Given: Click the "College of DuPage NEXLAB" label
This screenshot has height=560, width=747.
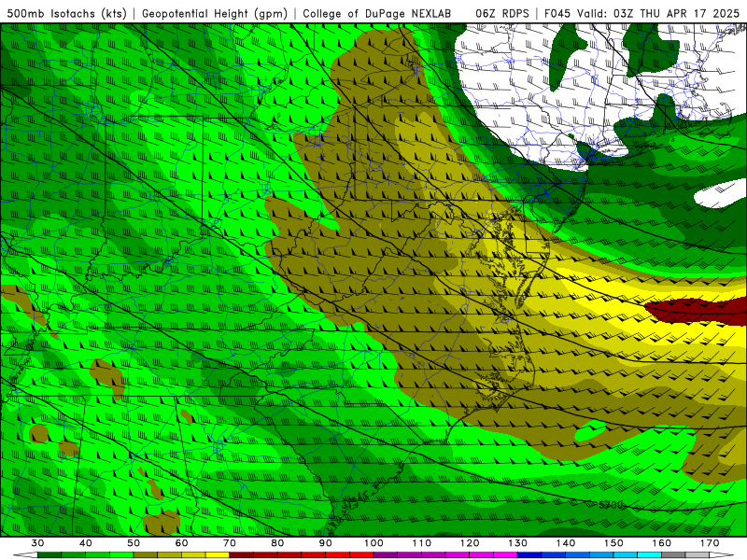Looking at the screenshot, I should coord(376,14).
